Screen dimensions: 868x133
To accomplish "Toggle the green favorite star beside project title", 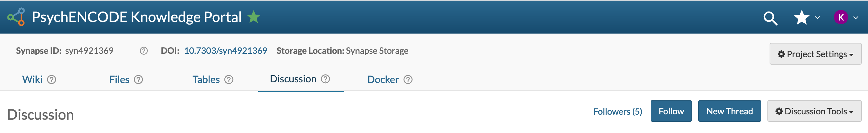I will [253, 17].
